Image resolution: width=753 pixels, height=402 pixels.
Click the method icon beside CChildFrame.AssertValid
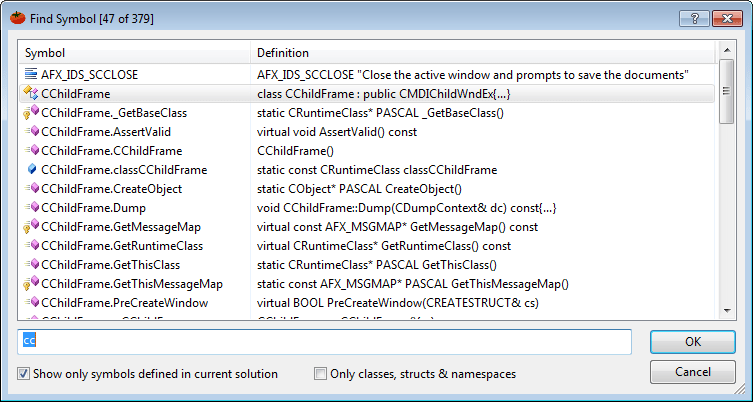[31, 131]
